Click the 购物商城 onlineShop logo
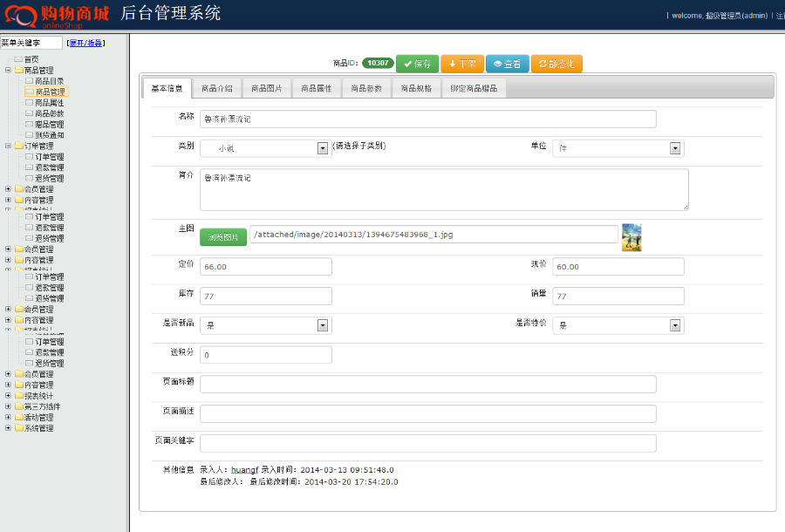The width and height of the screenshot is (785, 532). pos(57,16)
